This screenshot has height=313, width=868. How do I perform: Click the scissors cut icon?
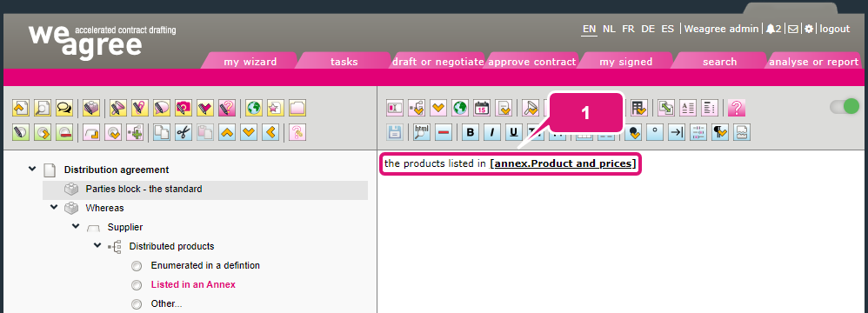click(184, 131)
